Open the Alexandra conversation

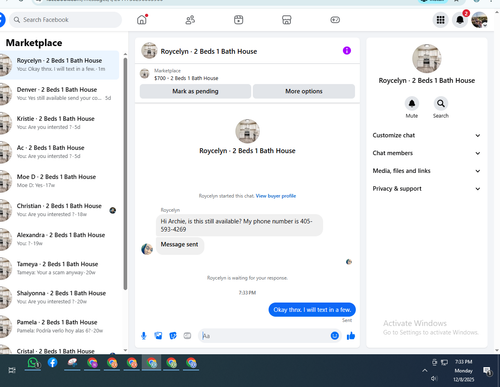59,239
